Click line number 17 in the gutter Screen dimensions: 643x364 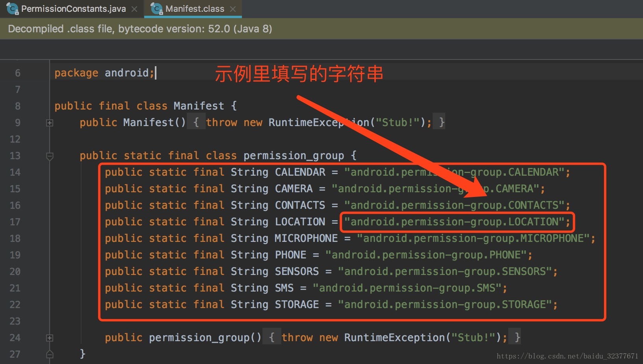tap(15, 222)
